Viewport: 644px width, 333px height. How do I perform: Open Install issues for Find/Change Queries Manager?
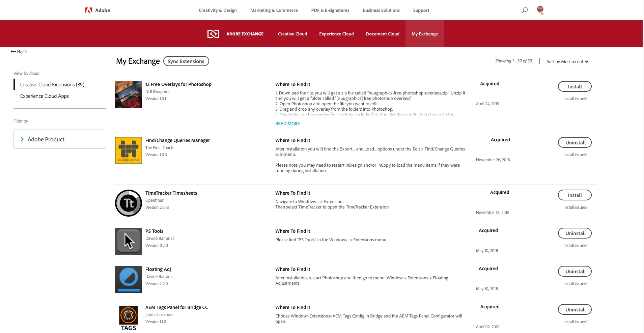[575, 155]
